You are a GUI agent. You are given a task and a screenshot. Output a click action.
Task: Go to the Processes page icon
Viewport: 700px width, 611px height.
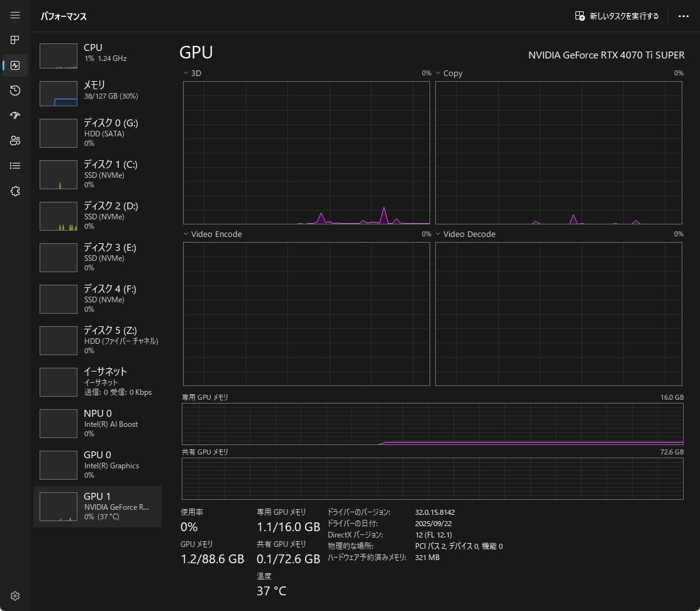(x=15, y=40)
